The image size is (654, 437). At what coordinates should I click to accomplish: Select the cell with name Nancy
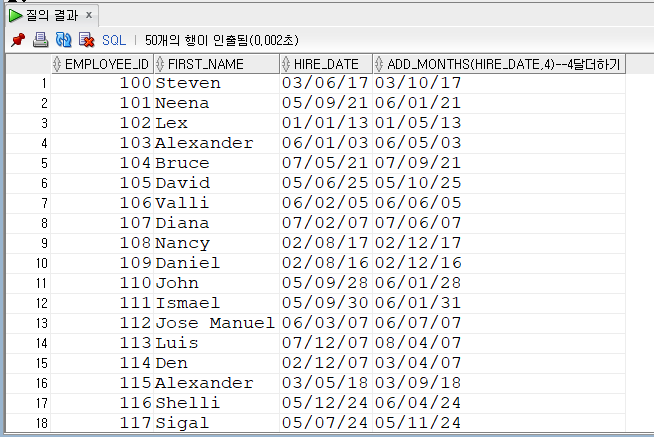[216, 244]
